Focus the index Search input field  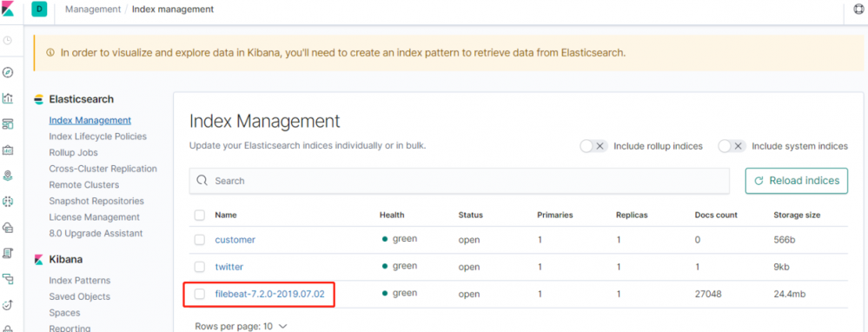pos(459,181)
